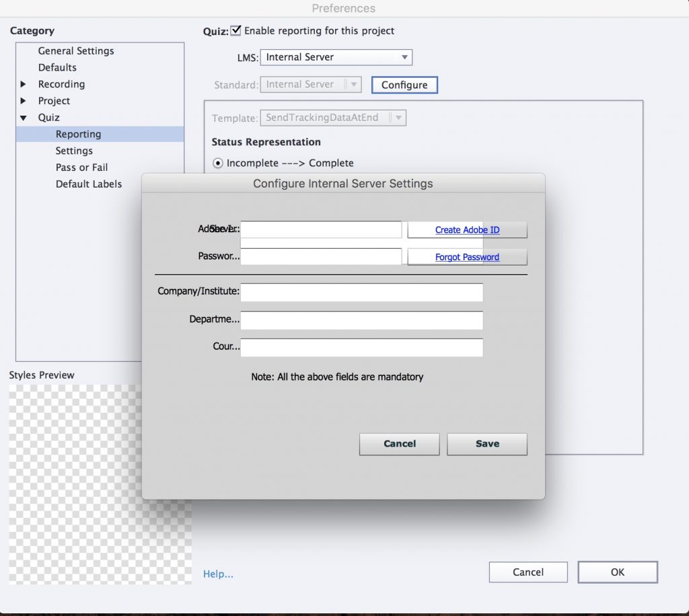
Task: Uncheck Enable reporting for this project
Action: (236, 30)
